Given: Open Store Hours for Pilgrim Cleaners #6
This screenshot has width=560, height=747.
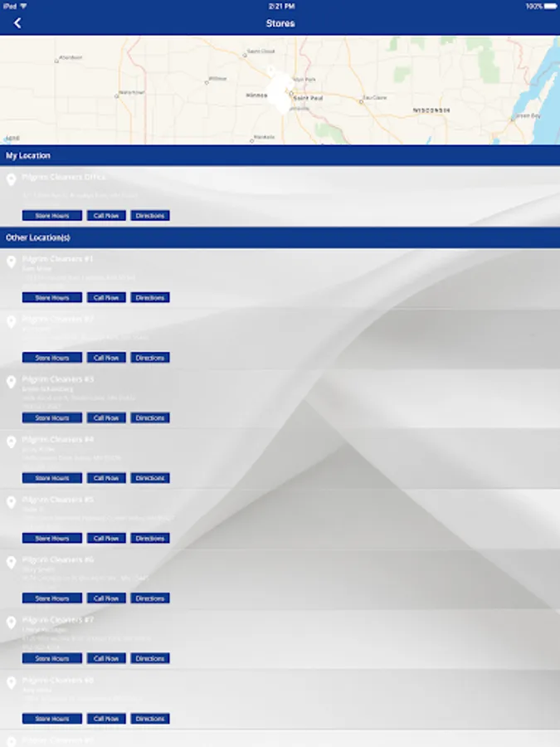Looking at the screenshot, I should 52,598.
